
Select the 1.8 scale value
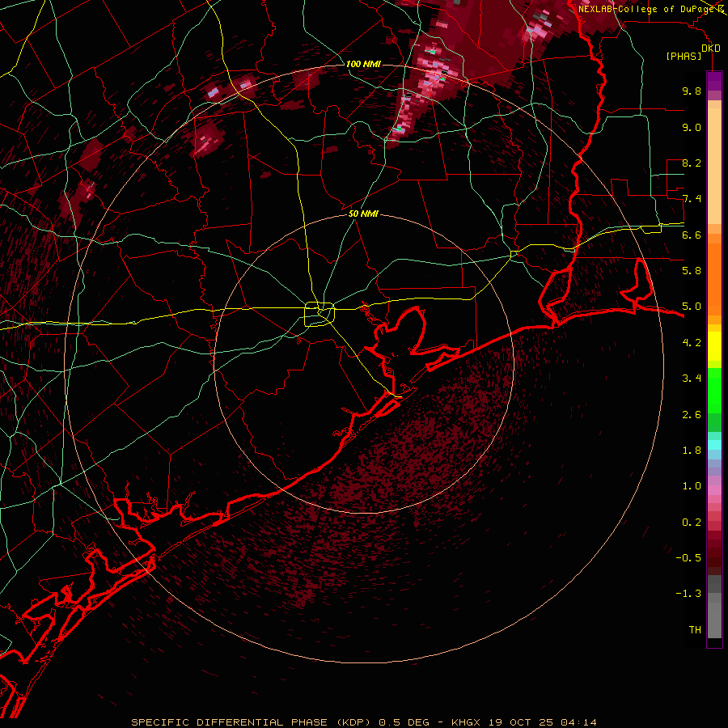[x=692, y=450]
